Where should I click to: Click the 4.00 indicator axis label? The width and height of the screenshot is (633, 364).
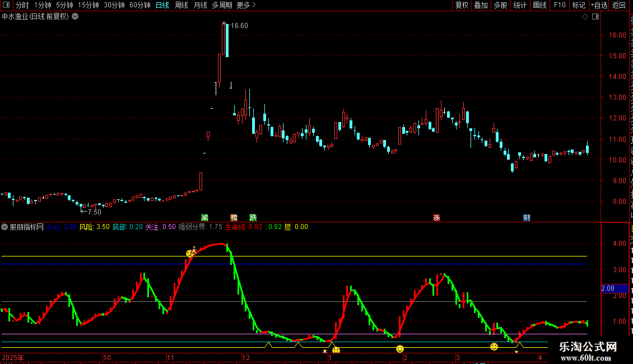(x=619, y=244)
